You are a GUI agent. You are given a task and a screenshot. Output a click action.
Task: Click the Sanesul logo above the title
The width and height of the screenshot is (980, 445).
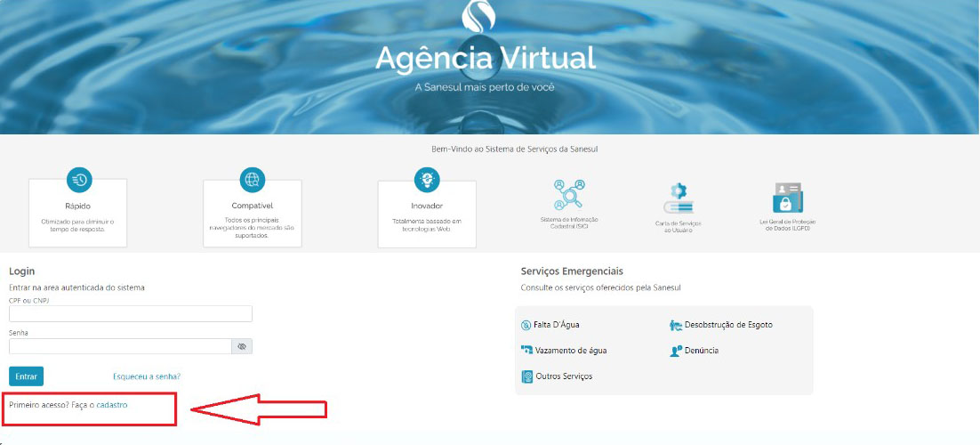tap(478, 16)
